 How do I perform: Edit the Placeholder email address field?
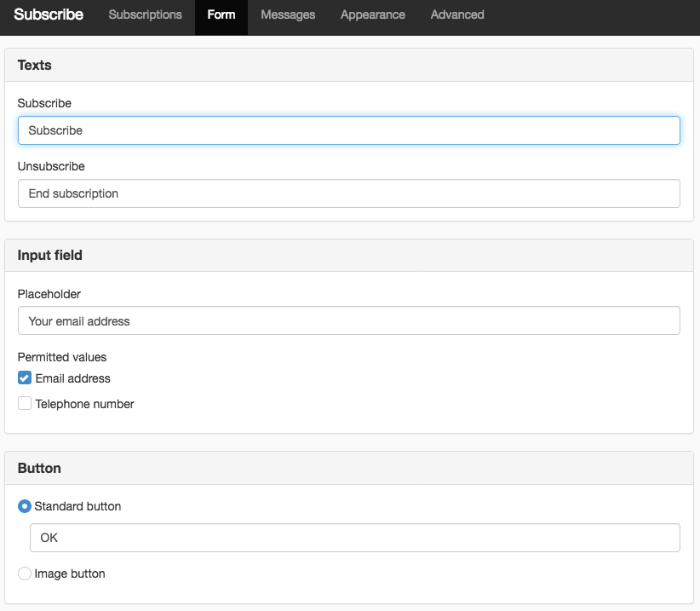pos(348,320)
